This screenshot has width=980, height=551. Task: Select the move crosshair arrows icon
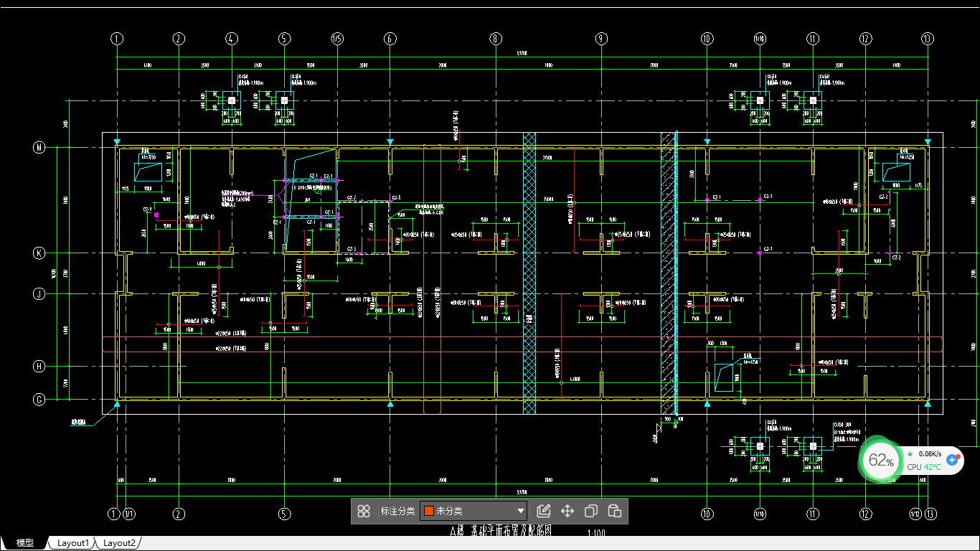click(567, 511)
